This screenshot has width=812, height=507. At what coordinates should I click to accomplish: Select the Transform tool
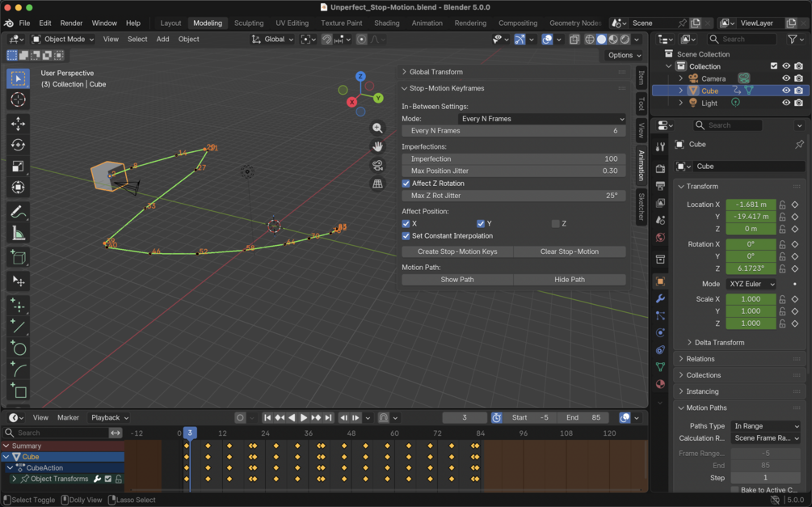click(18, 187)
